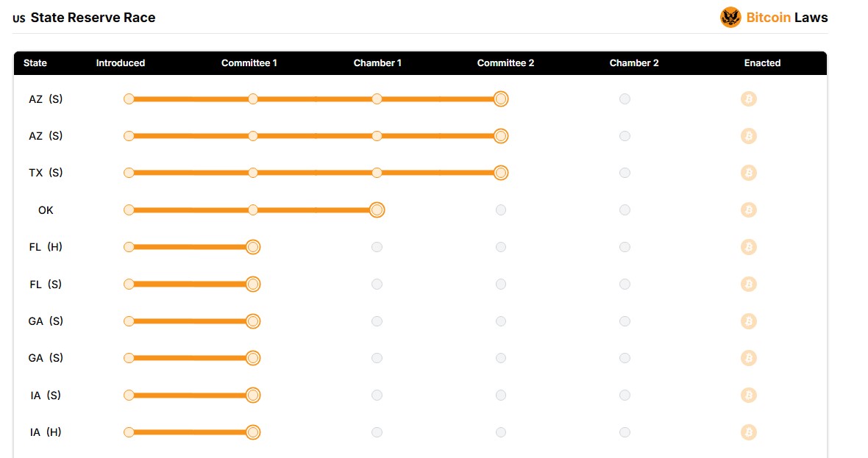Click the Bitcoin Enacted icon in FL (H) row
Viewport: 868px width, 458px height.
(748, 247)
